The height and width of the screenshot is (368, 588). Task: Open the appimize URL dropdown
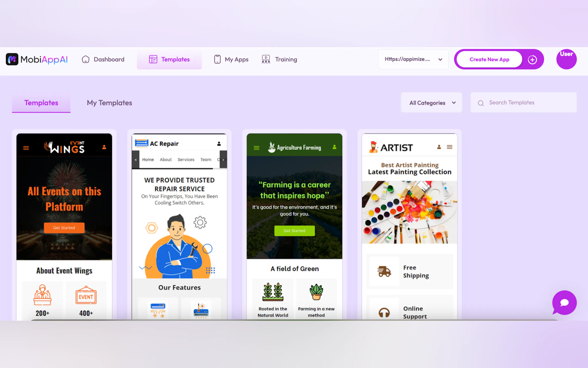[413, 59]
